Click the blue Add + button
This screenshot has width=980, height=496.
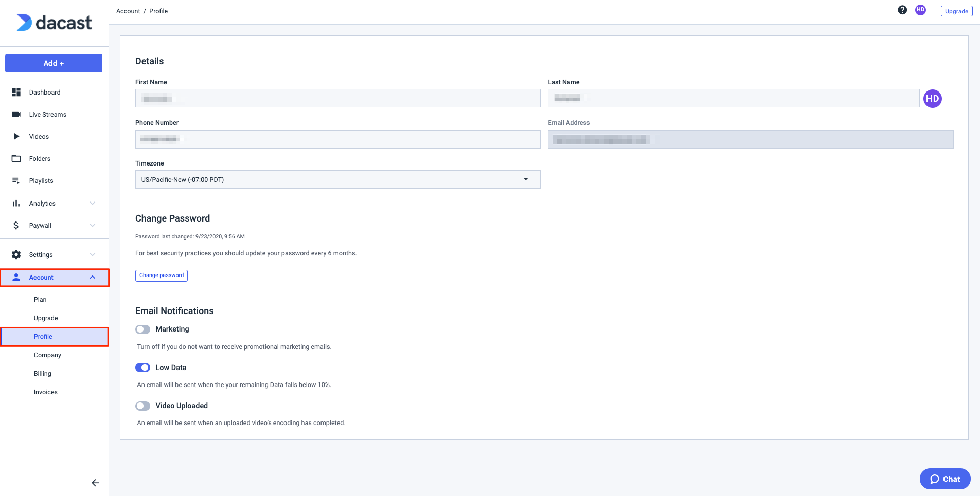[x=54, y=63]
